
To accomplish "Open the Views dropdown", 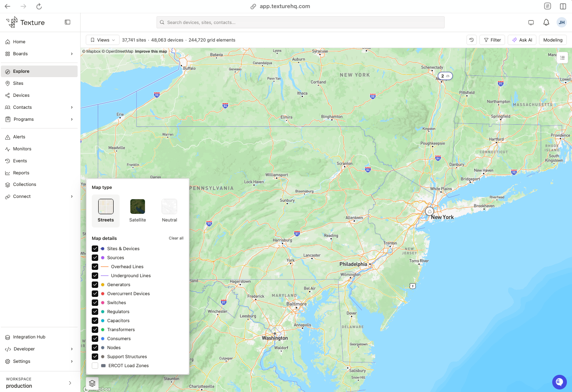I will (102, 40).
